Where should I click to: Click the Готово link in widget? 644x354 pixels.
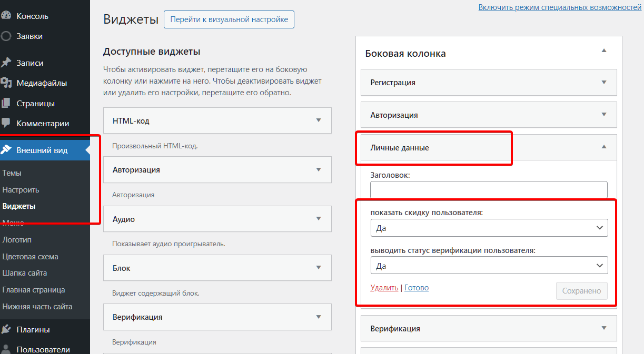tap(417, 288)
